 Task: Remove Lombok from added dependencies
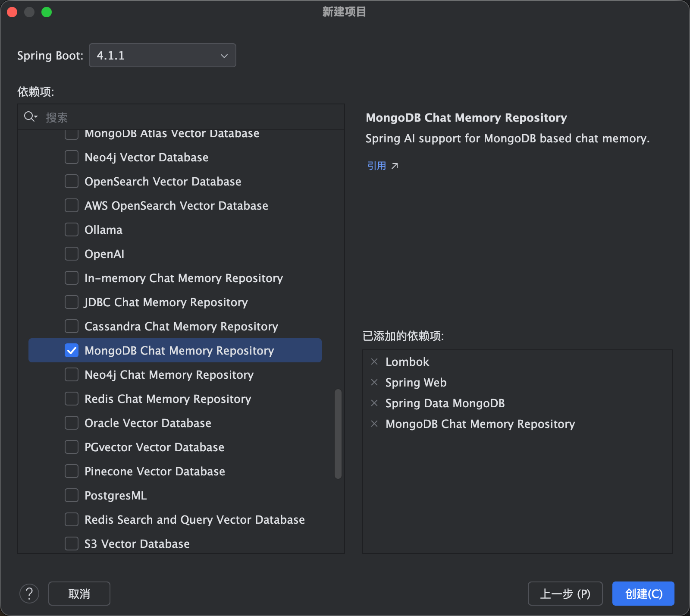[374, 361]
